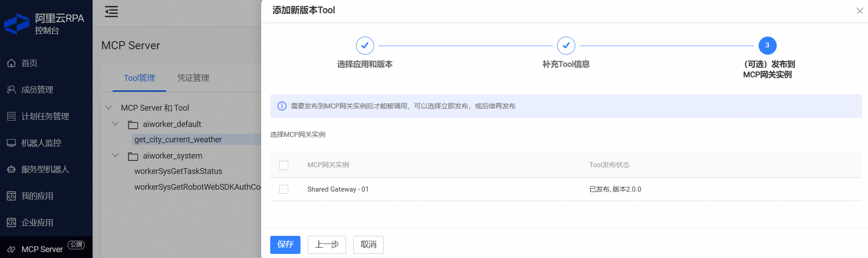Go to 服务型机器人 menu item
Viewport: 868px width, 258px height.
click(x=46, y=169)
